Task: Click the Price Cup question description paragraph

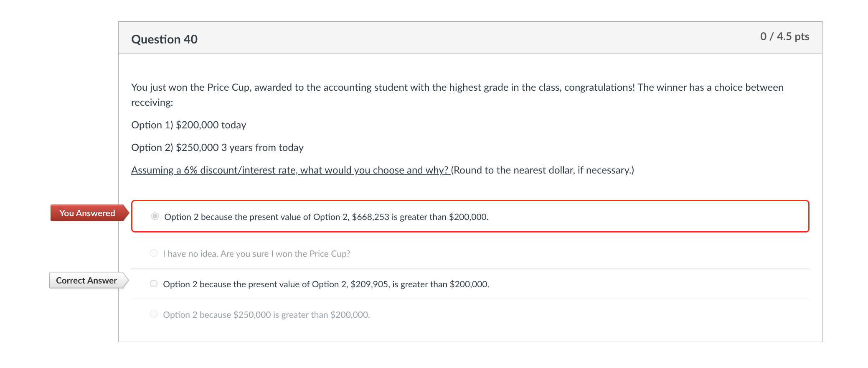Action: 457,94
